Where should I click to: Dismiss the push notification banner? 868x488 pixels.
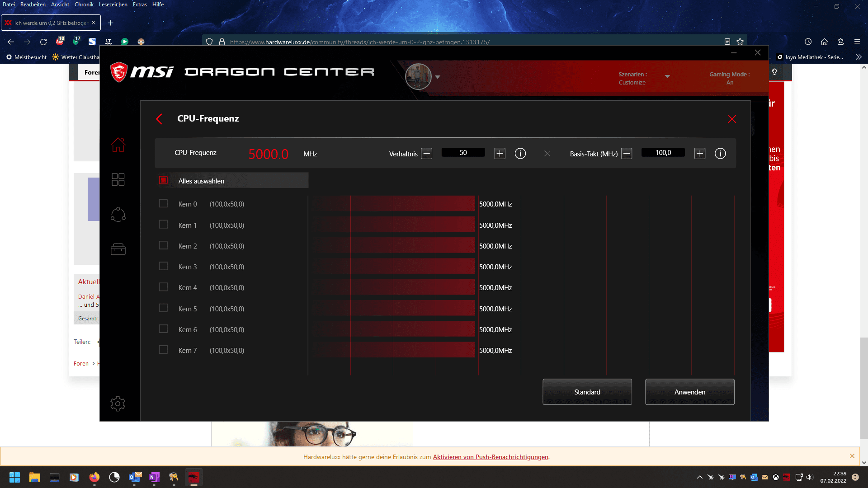point(852,456)
